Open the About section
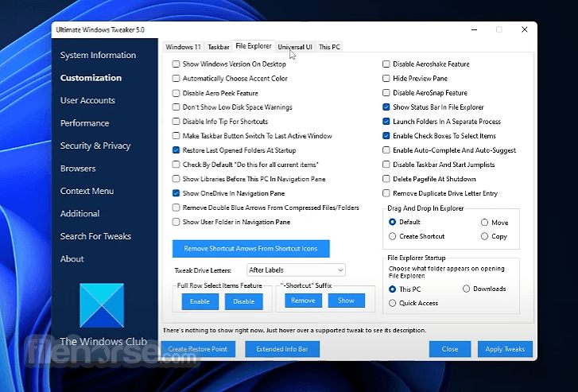Viewport: 578px width, 392px height. point(72,259)
